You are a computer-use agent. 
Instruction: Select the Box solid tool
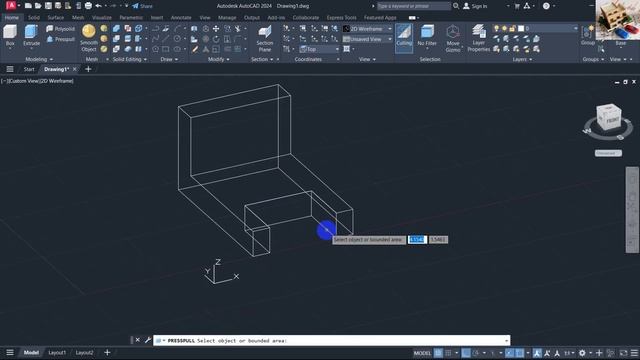10,35
